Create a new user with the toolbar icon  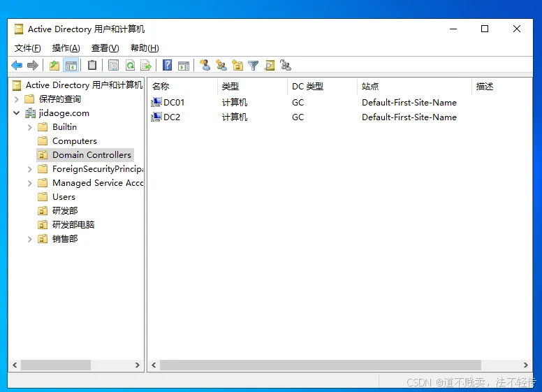pos(205,65)
